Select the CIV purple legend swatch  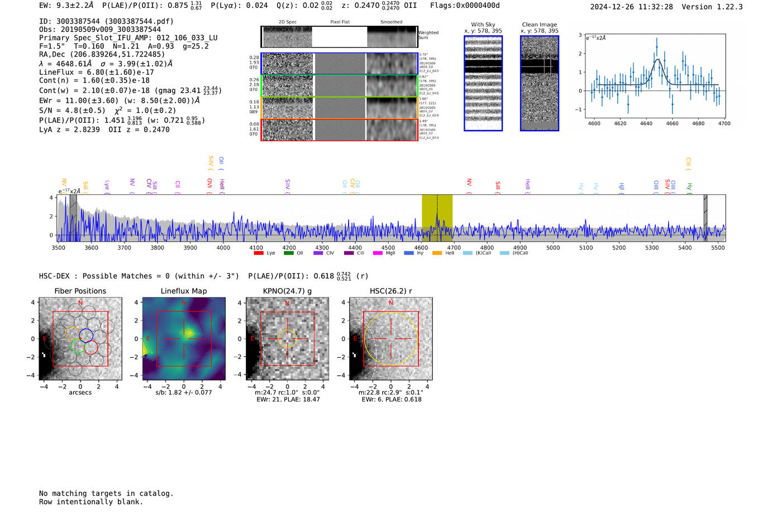point(318,253)
